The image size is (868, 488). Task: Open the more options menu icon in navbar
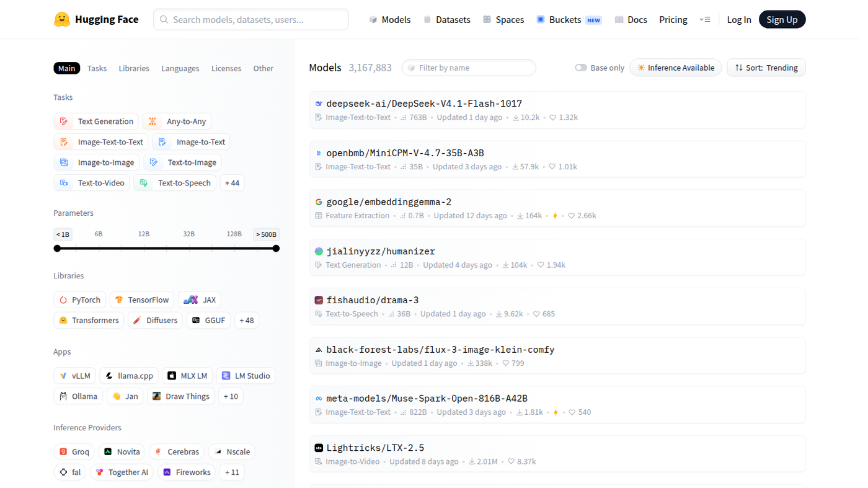coord(705,20)
